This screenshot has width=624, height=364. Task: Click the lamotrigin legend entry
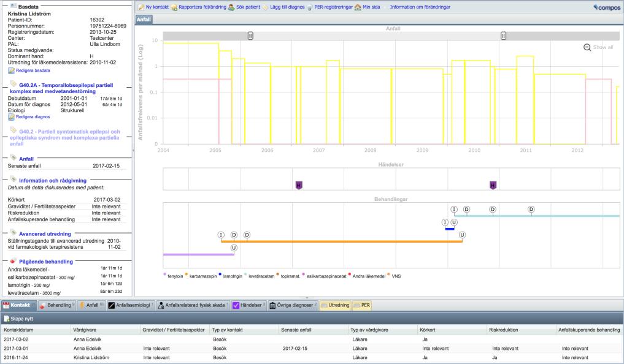[231, 276]
